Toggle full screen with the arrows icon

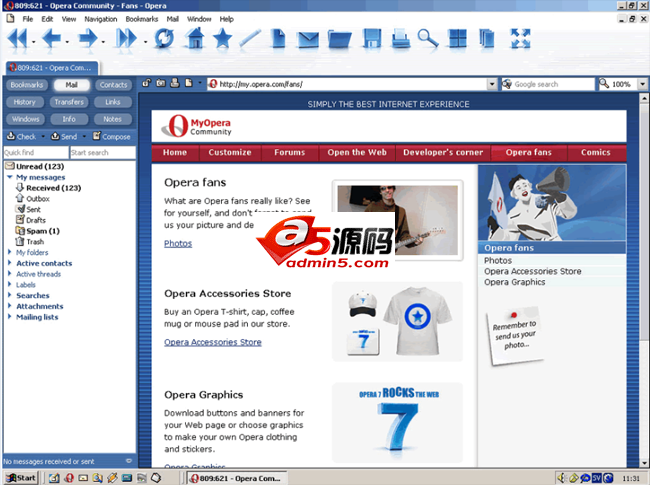tap(521, 38)
